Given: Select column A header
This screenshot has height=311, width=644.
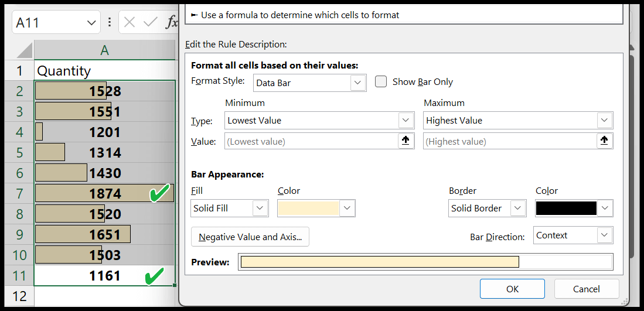Looking at the screenshot, I should [105, 50].
